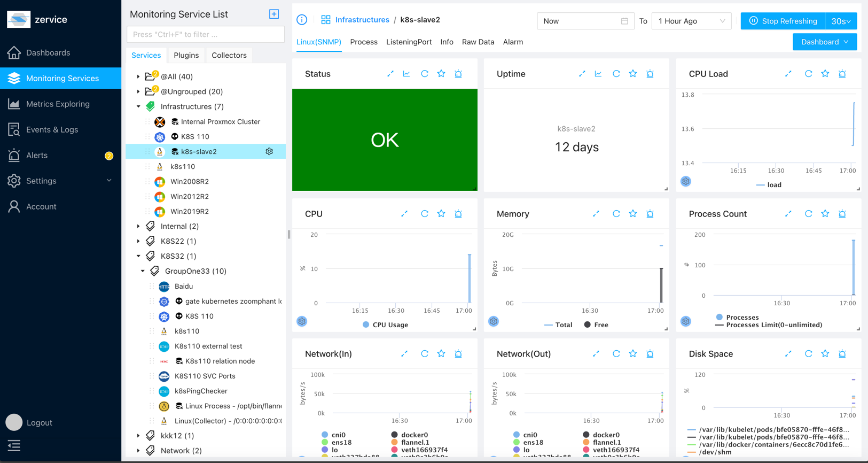Favorite the CPU Load panel with star
The height and width of the screenshot is (463, 868).
click(825, 74)
